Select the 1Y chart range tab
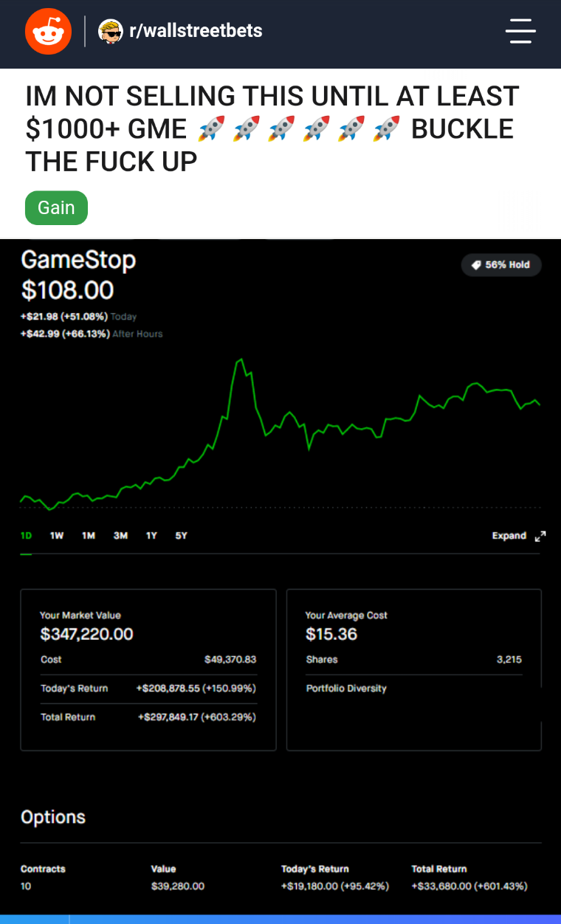This screenshot has height=924, width=561. (x=151, y=536)
